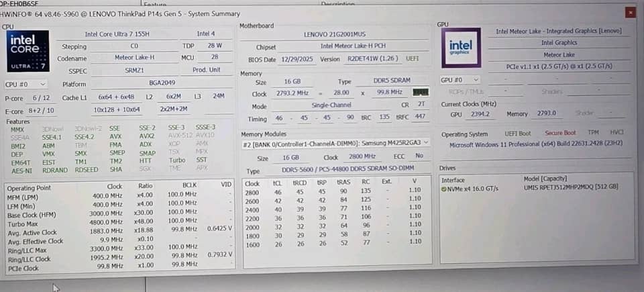Click the RDSEED feature flag
Image resolution: width=644 pixels, height=292 pixels.
tap(85, 170)
